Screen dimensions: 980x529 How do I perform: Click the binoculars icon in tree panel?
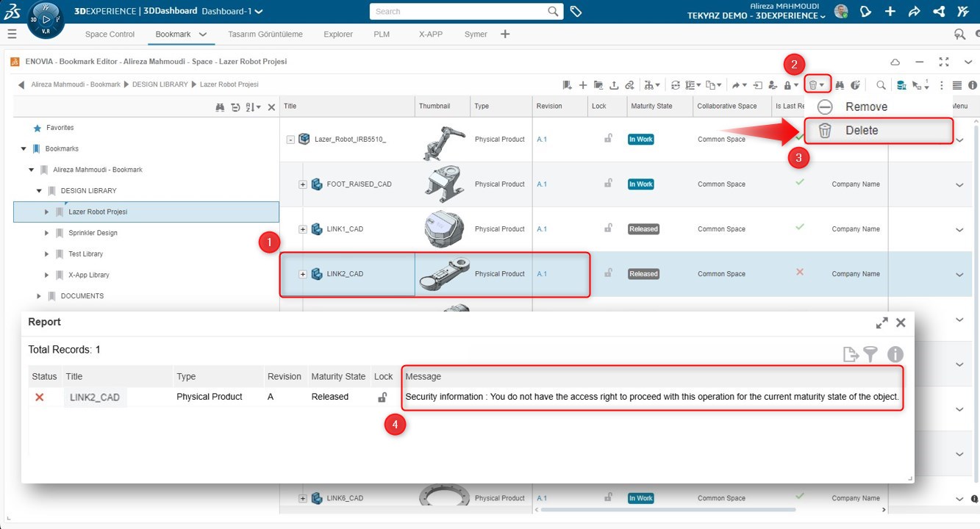point(220,107)
